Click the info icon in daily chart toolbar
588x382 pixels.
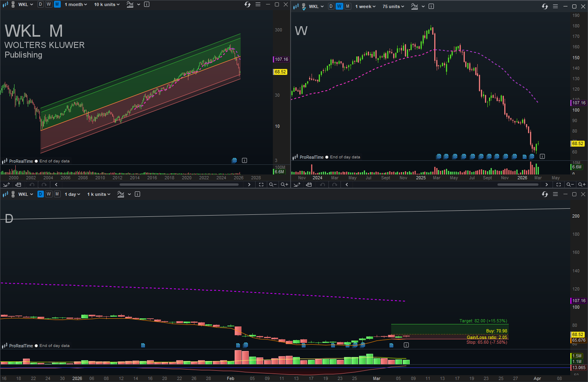click(139, 194)
